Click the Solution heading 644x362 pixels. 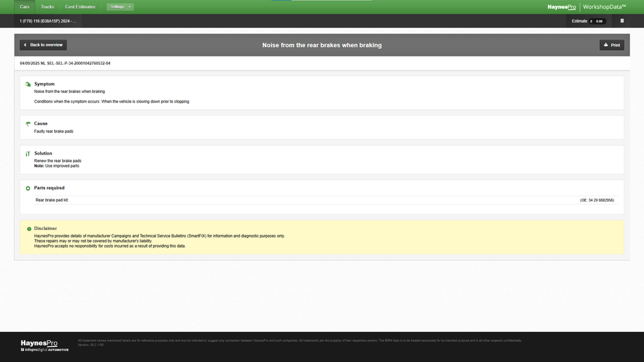point(43,153)
